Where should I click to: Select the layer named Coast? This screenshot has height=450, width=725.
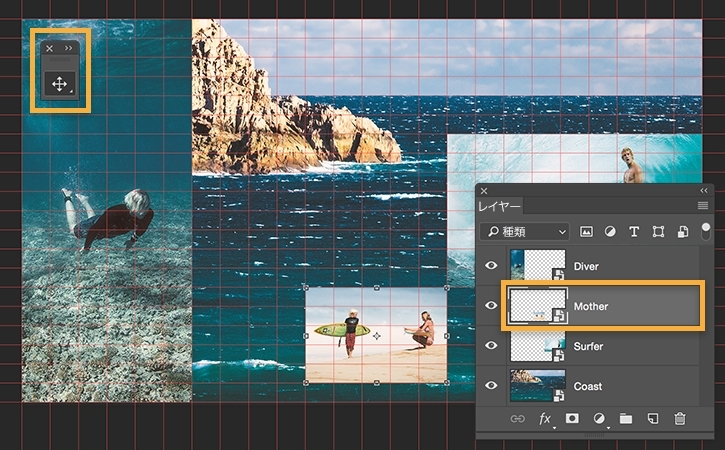tap(588, 386)
